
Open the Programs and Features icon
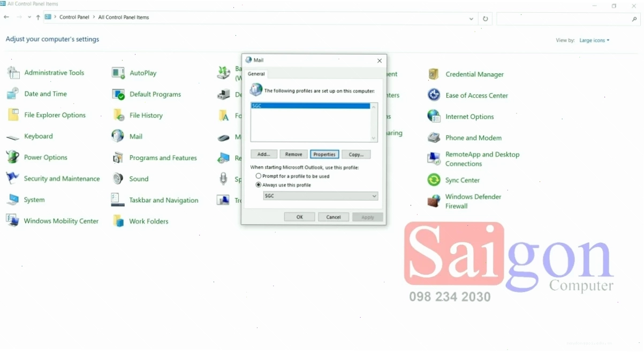pyautogui.click(x=118, y=158)
